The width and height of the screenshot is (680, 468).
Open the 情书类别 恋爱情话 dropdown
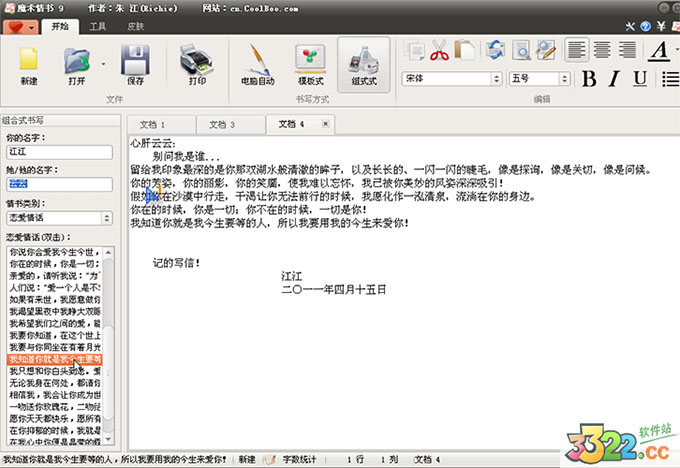pyautogui.click(x=59, y=218)
